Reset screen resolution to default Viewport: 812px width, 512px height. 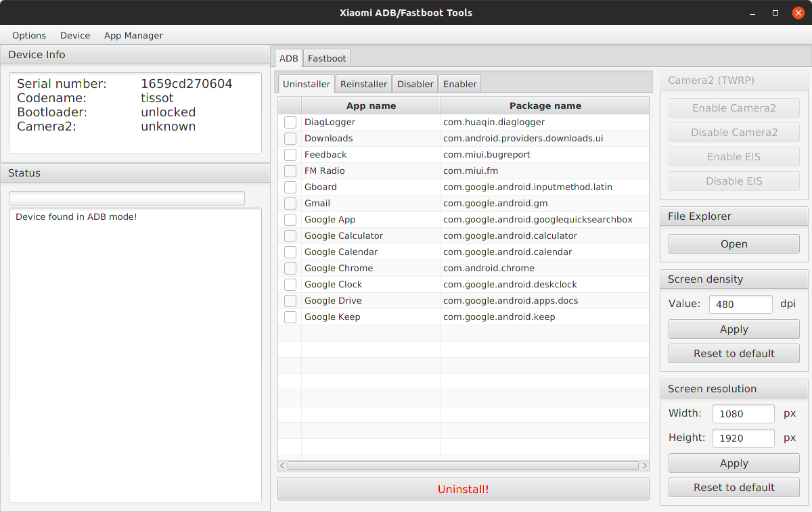[734, 487]
